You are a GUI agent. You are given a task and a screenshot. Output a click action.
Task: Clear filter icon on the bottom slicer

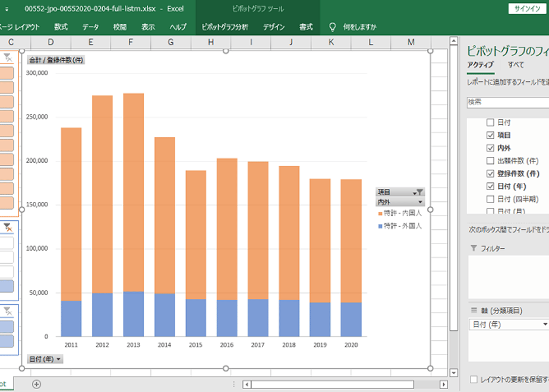coord(8,311)
